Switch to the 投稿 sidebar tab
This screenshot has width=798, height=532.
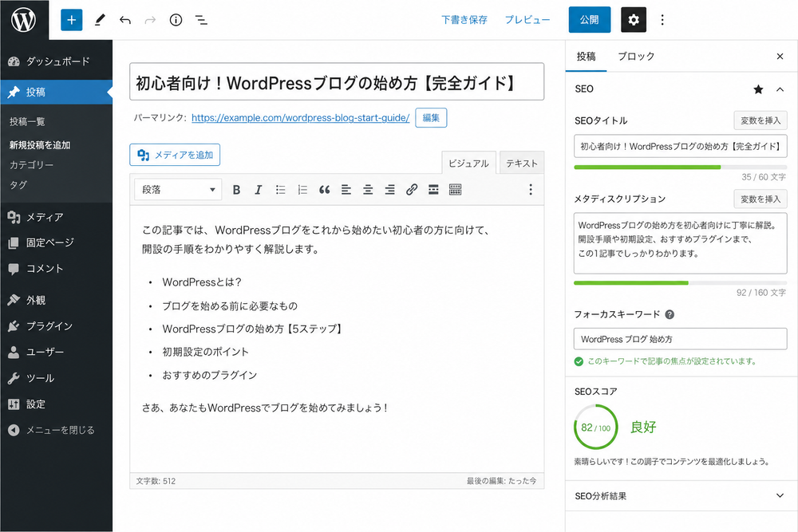point(586,57)
